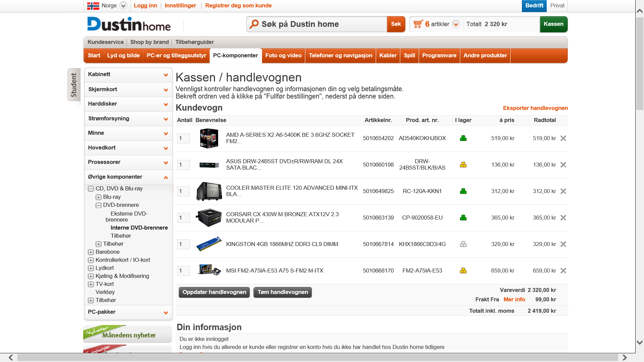Expand Blu-ray tree node
Screen dimensions: 644x362
tap(98, 197)
